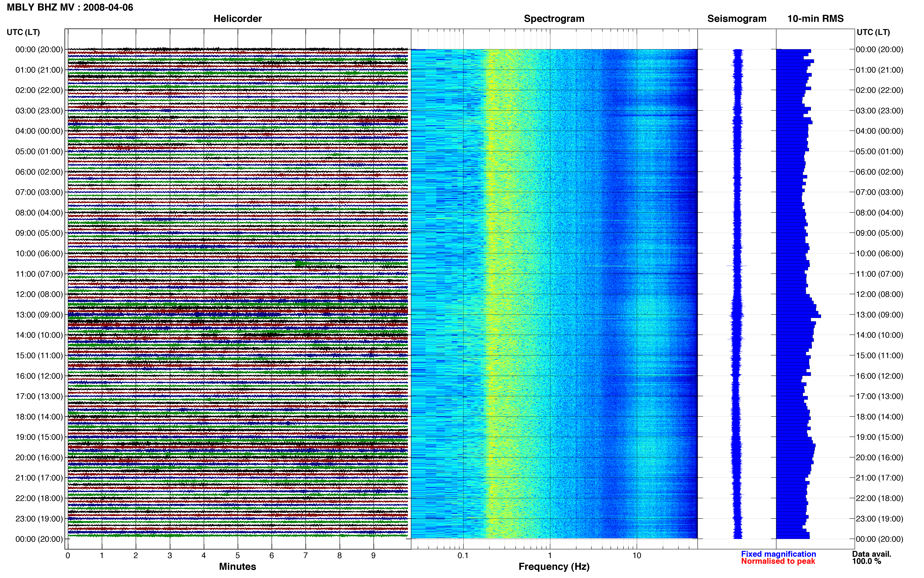Image resolution: width=924 pixels, height=578 pixels.
Task: Click the left 13:00 (09:00) time label
Action: pyautogui.click(x=39, y=315)
